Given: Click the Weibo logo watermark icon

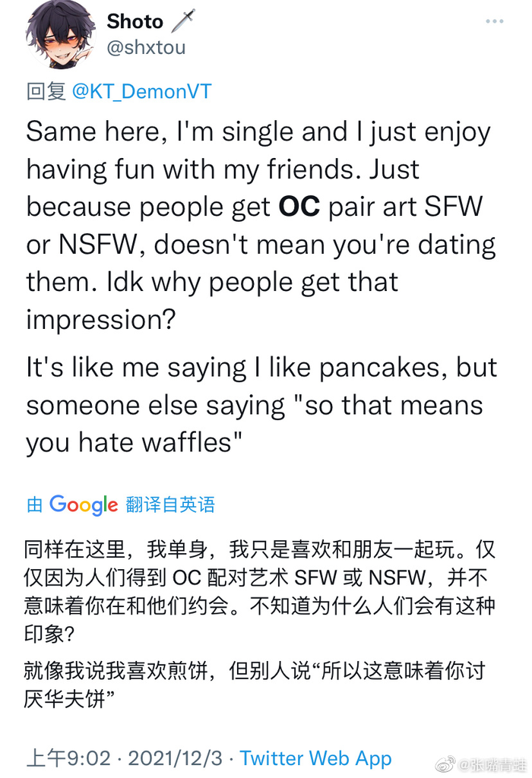Looking at the screenshot, I should coord(445,764).
